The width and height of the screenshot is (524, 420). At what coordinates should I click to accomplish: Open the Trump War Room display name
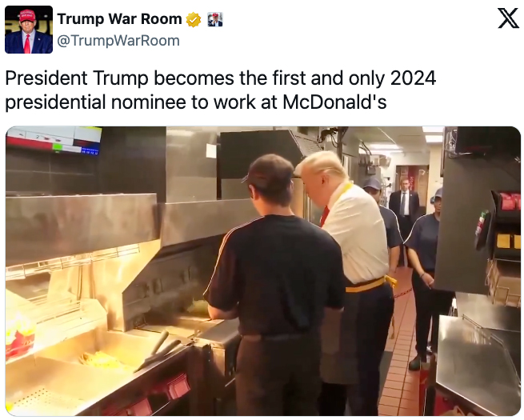(x=120, y=19)
